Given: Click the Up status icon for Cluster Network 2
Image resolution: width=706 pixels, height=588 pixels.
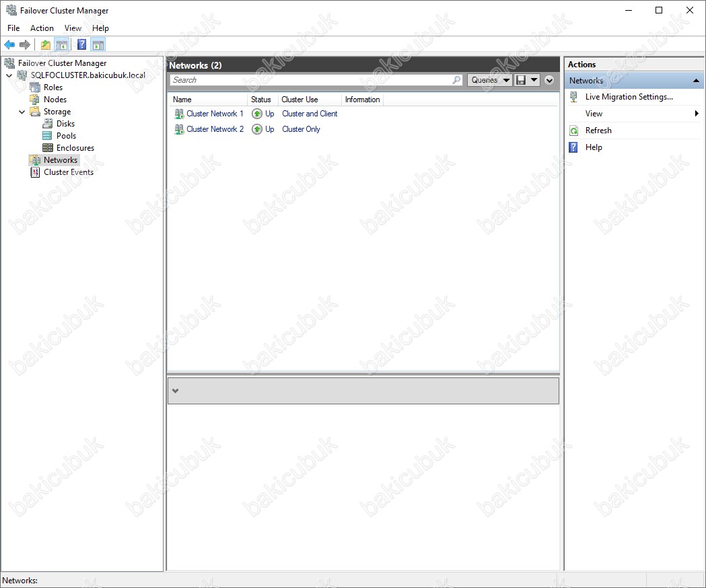Looking at the screenshot, I should tap(256, 129).
